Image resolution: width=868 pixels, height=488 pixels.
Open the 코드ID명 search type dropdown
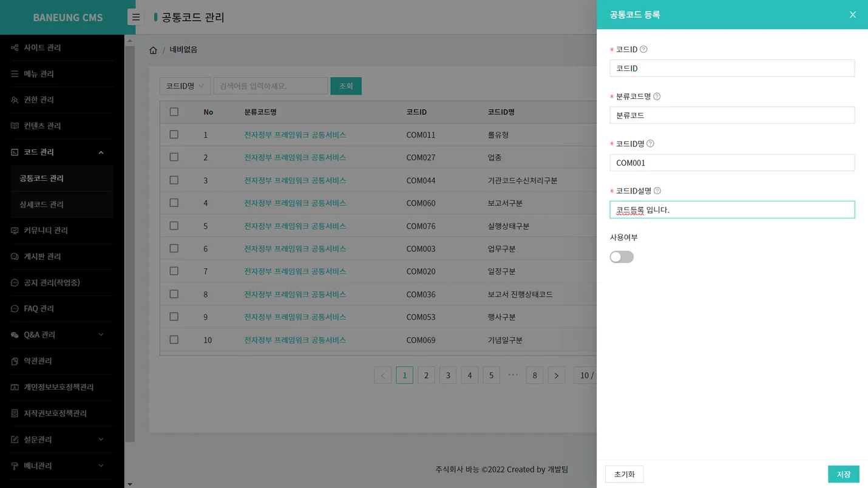coord(185,86)
